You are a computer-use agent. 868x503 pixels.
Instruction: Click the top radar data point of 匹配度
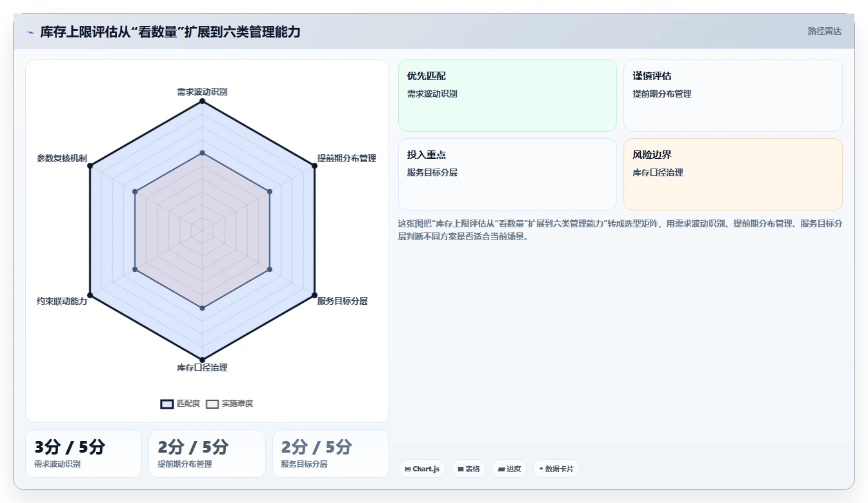[202, 101]
